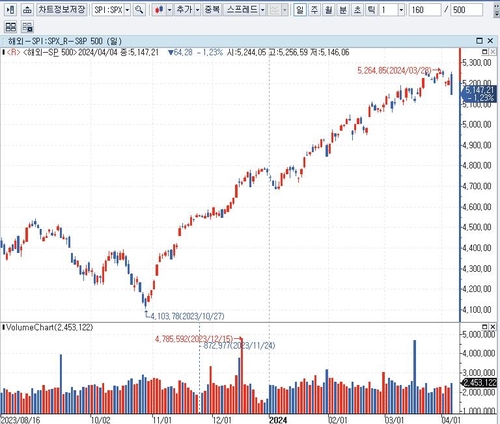Click the 11/01 date axis label
Screen dimensions: 500x424
162,420
